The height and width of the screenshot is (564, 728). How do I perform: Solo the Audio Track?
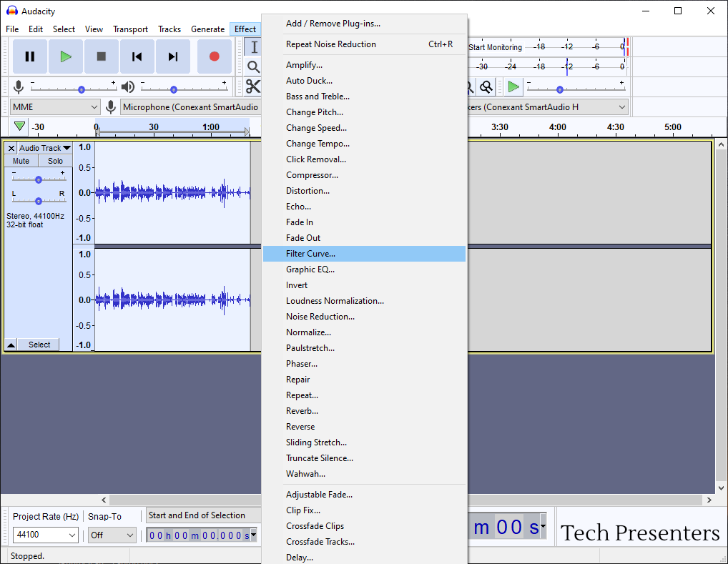pyautogui.click(x=55, y=161)
